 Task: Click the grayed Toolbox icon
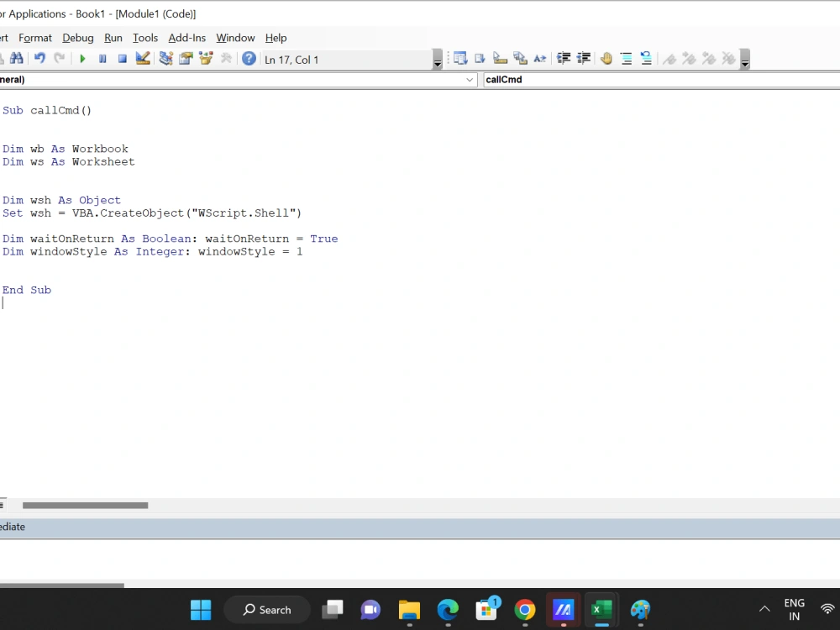226,59
